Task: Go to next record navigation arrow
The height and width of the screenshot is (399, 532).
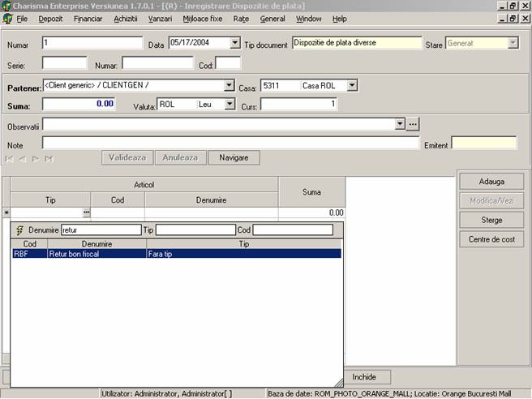Action: click(36, 159)
